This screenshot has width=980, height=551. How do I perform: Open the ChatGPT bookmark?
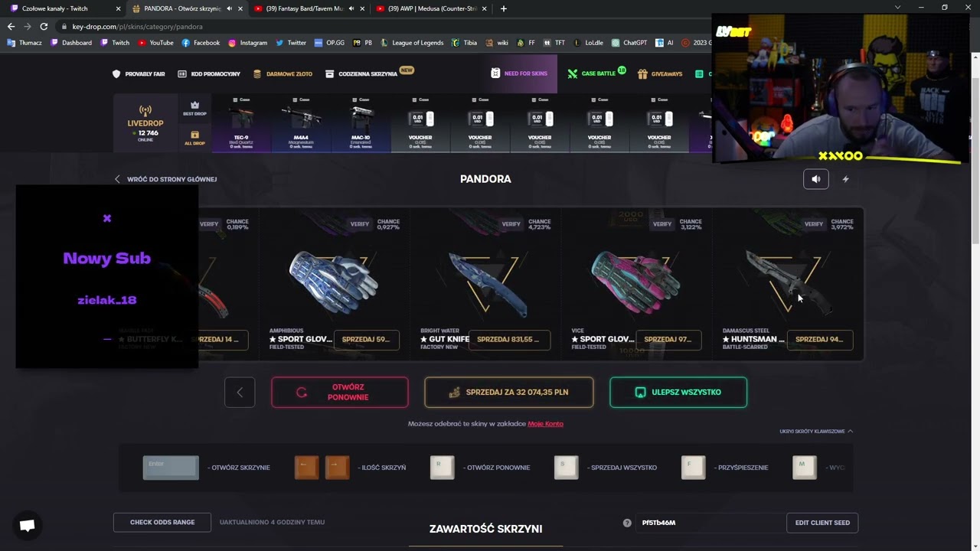click(629, 43)
